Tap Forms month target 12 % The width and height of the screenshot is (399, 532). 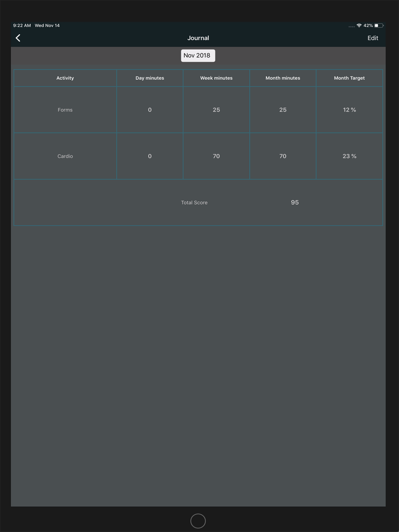[x=349, y=110]
